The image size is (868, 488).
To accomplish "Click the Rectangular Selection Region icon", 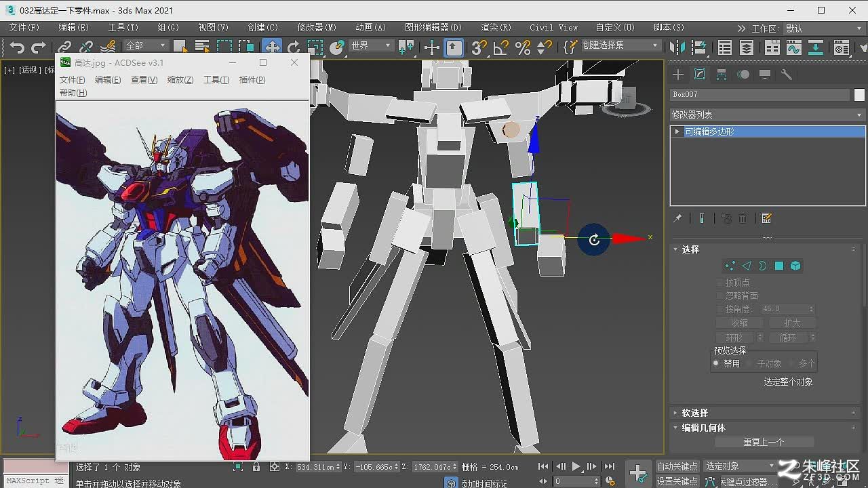I will click(224, 47).
